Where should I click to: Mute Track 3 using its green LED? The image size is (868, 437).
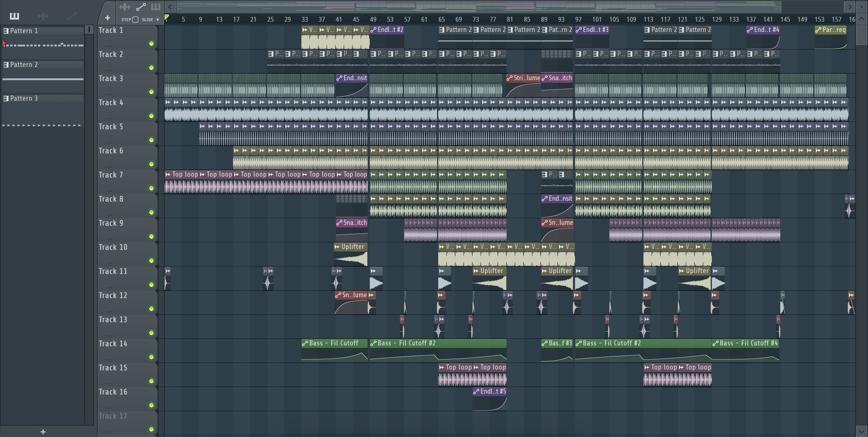tap(151, 92)
